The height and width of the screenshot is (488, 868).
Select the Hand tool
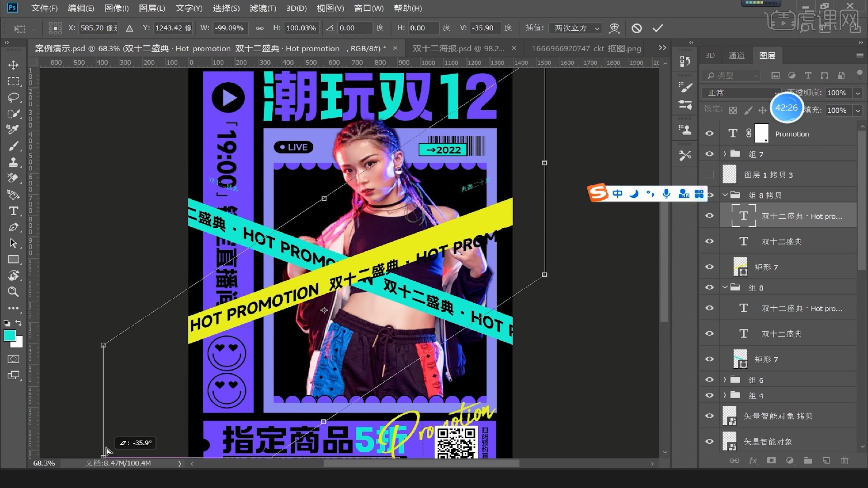click(13, 275)
